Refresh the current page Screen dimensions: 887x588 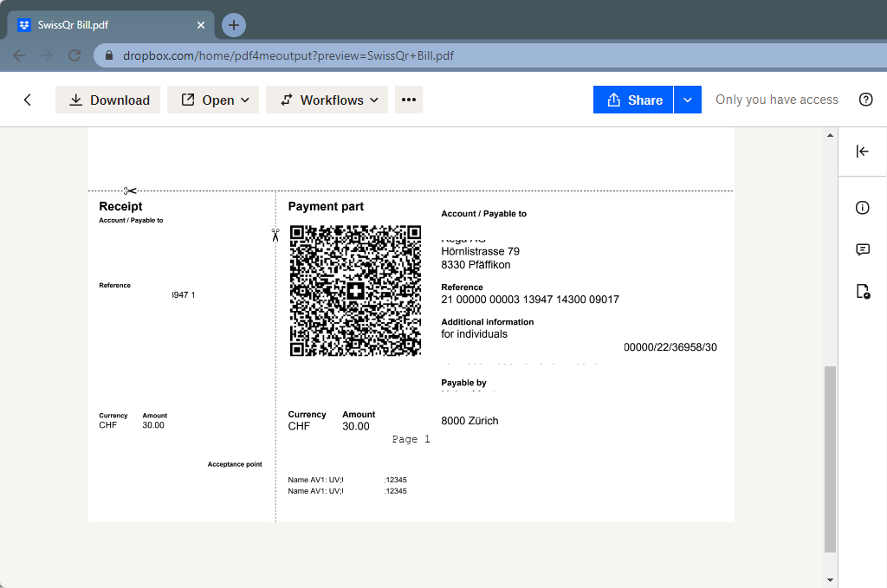(74, 55)
